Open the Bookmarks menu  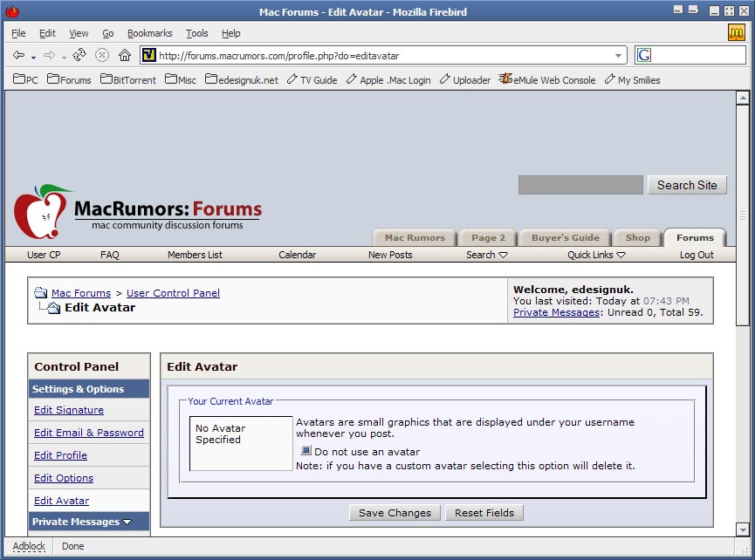[150, 33]
